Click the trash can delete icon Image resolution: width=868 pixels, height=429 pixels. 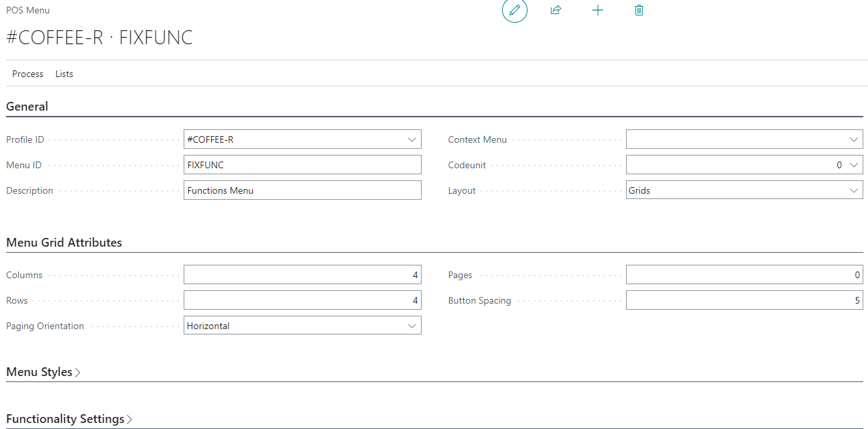639,10
